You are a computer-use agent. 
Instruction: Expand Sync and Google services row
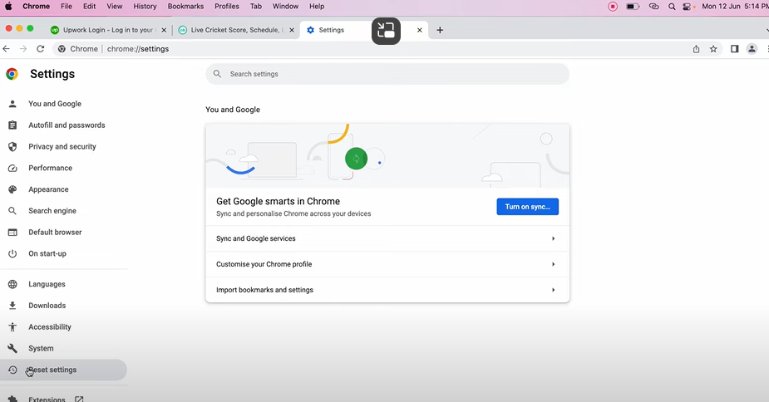click(x=387, y=239)
